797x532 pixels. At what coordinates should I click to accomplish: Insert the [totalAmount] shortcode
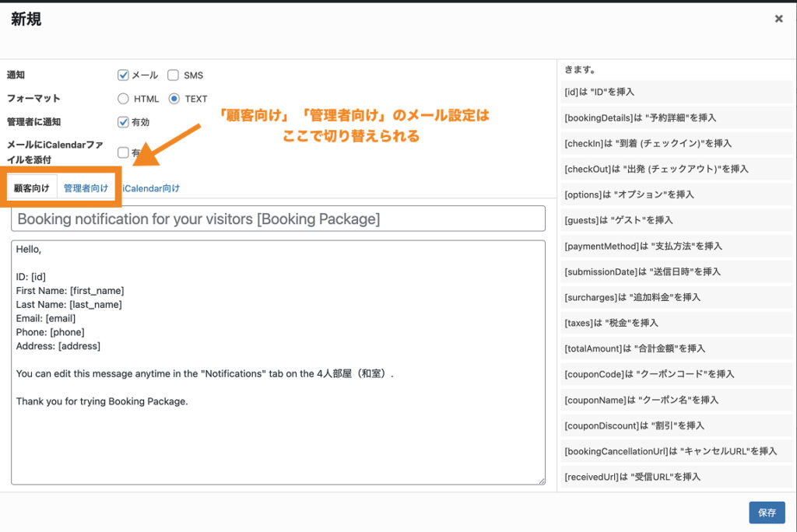coord(676,348)
